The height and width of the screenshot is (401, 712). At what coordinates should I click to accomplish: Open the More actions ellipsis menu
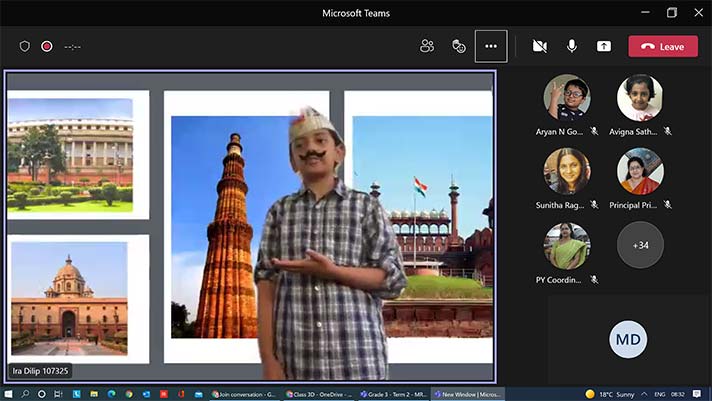coord(491,46)
